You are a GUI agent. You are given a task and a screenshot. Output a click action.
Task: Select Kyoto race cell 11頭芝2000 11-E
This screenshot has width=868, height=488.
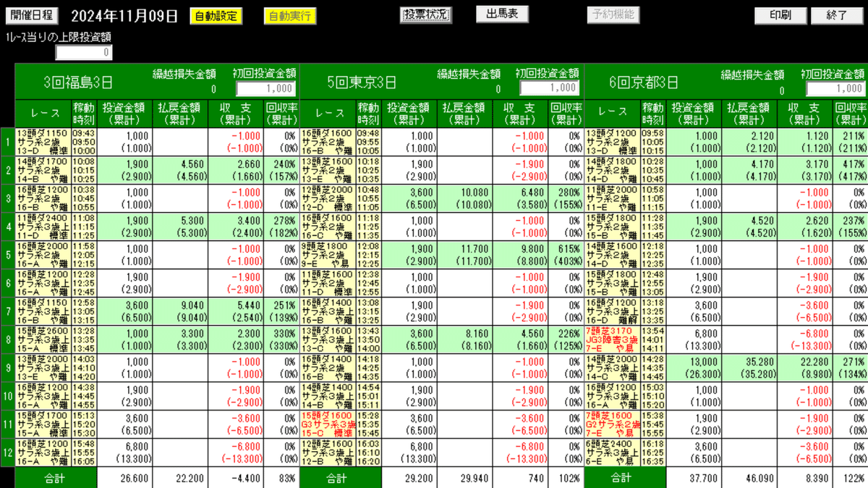click(x=612, y=198)
